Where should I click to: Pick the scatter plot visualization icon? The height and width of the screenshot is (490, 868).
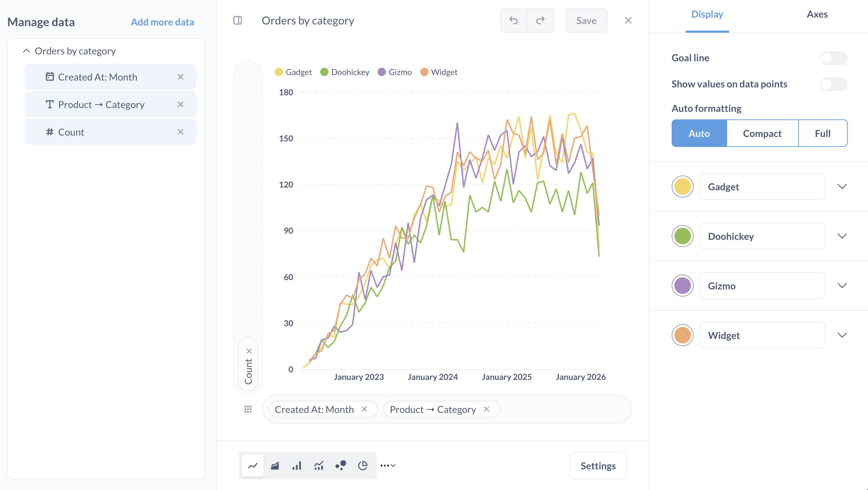click(x=341, y=466)
